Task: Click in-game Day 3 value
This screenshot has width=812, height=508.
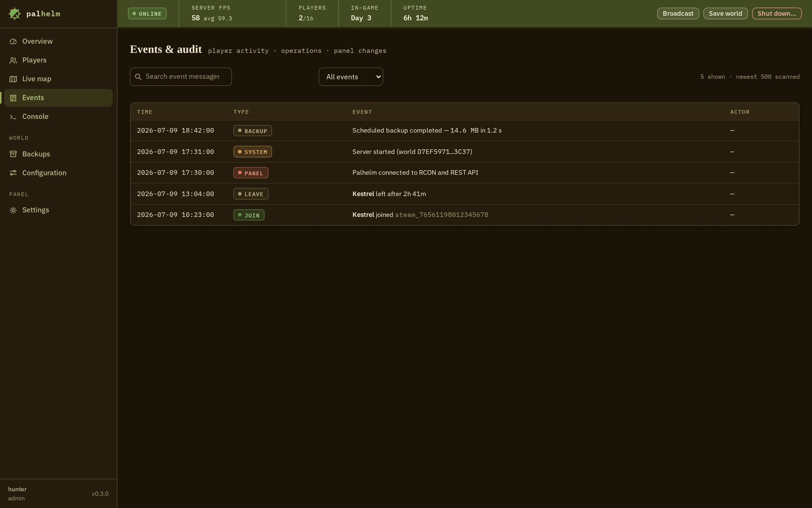Action: coord(361,18)
